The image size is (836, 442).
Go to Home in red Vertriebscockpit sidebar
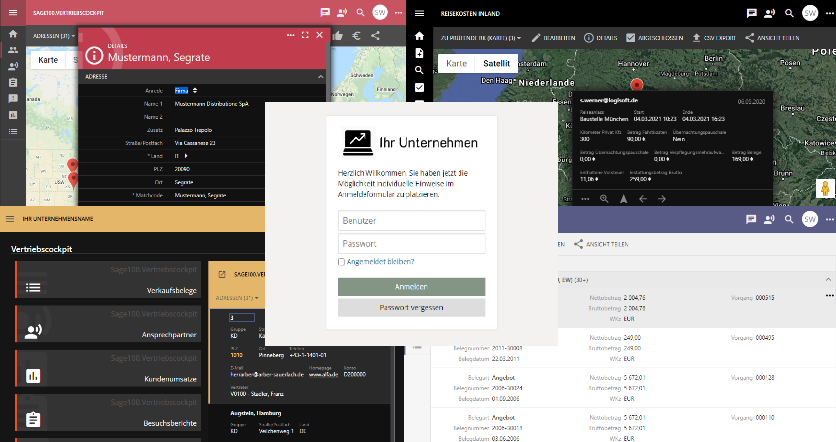pyautogui.click(x=13, y=34)
